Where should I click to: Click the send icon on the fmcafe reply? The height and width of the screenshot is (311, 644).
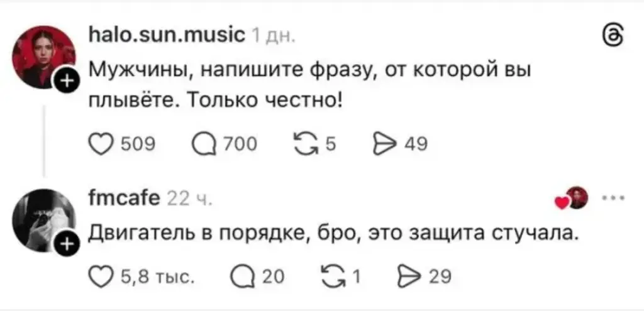click(x=407, y=276)
